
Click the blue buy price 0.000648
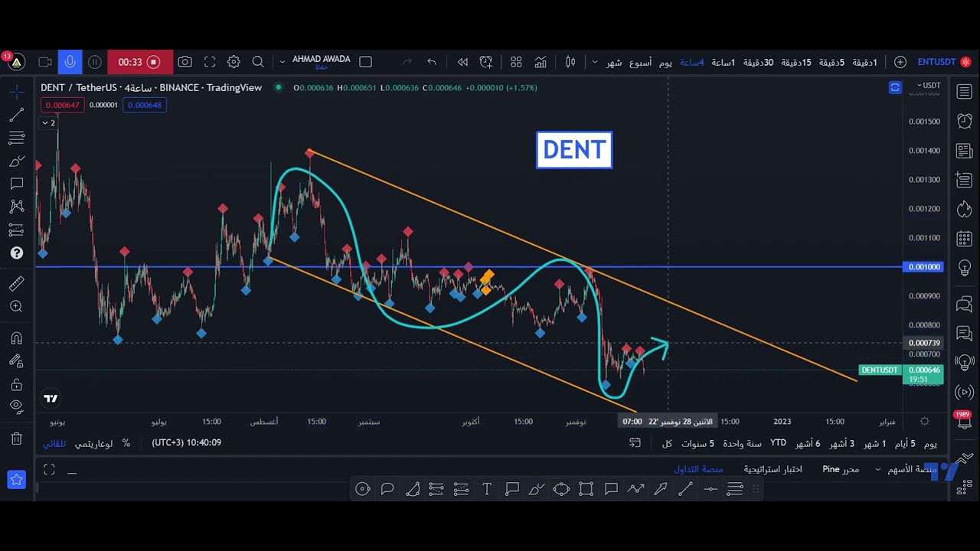point(145,105)
